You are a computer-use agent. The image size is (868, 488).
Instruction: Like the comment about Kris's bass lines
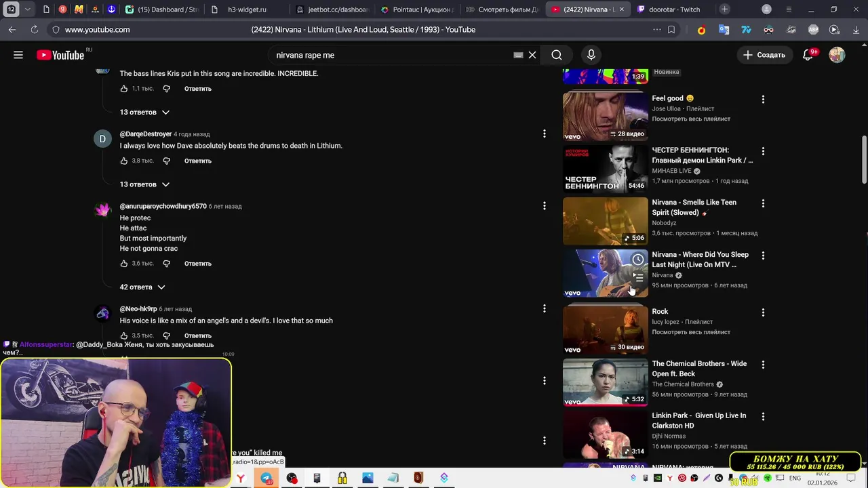pos(124,89)
